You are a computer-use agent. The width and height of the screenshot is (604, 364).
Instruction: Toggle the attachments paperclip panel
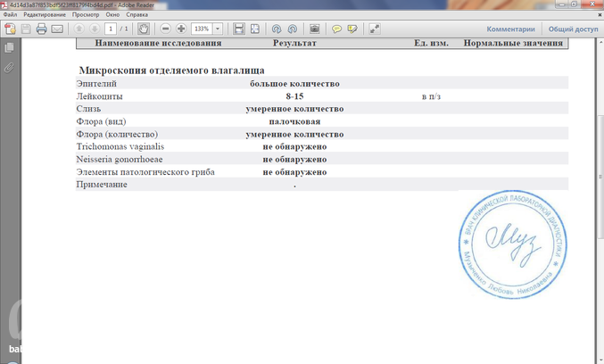(x=9, y=67)
